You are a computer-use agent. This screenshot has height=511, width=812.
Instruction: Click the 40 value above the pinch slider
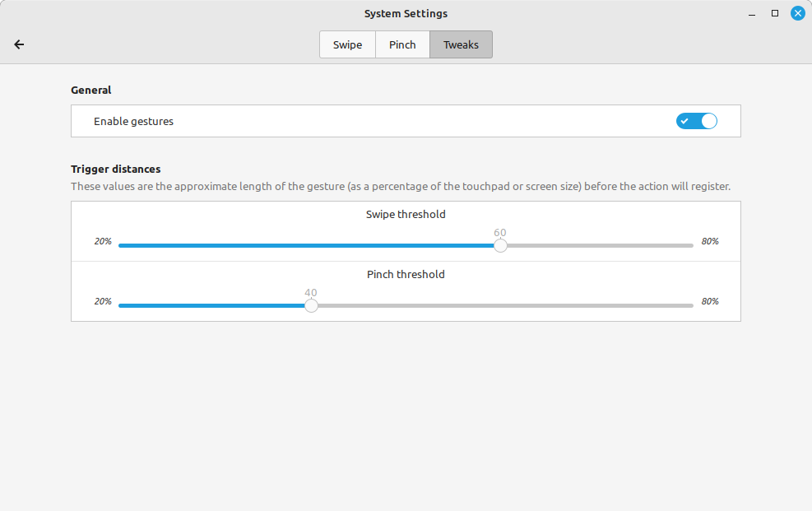coord(311,293)
